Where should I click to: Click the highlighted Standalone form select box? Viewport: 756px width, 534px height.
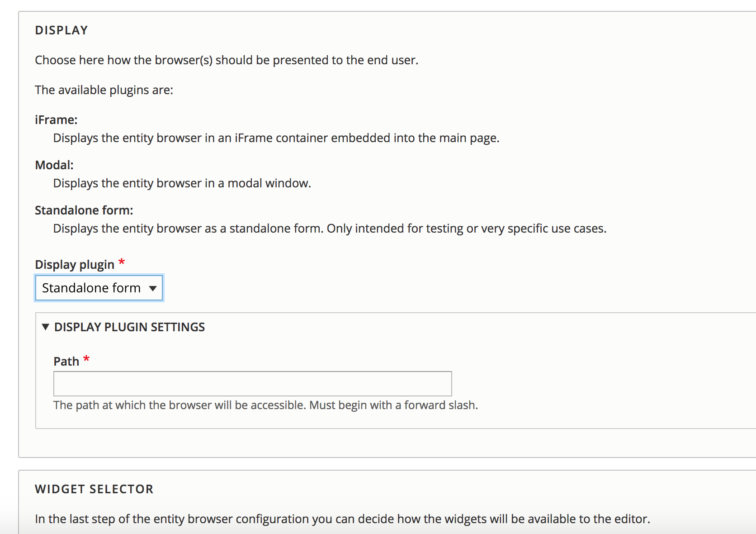pyautogui.click(x=98, y=288)
